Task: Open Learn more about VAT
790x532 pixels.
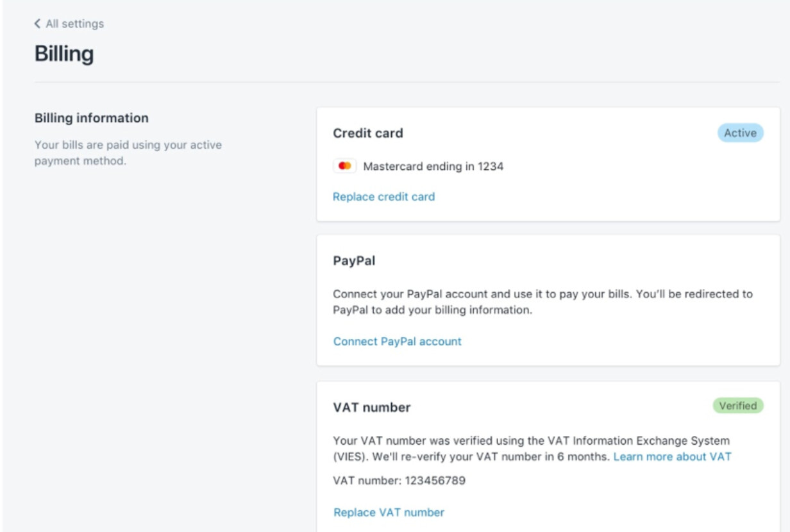Action: 672,457
